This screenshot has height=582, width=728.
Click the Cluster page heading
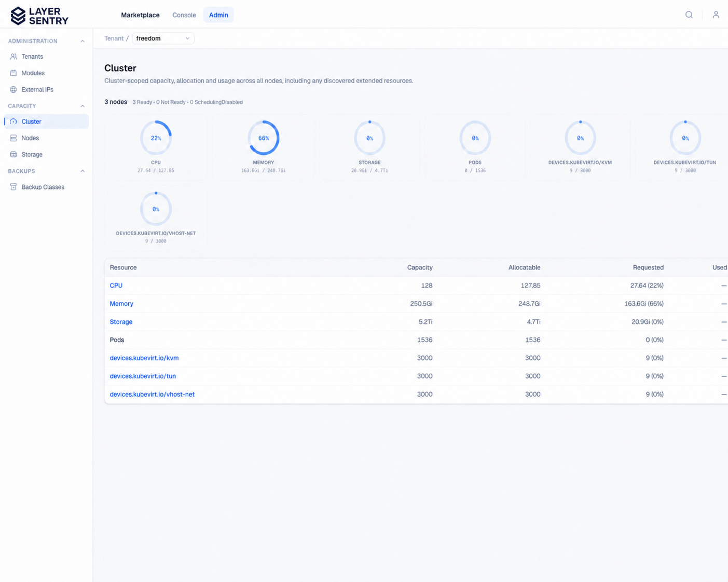tap(120, 68)
